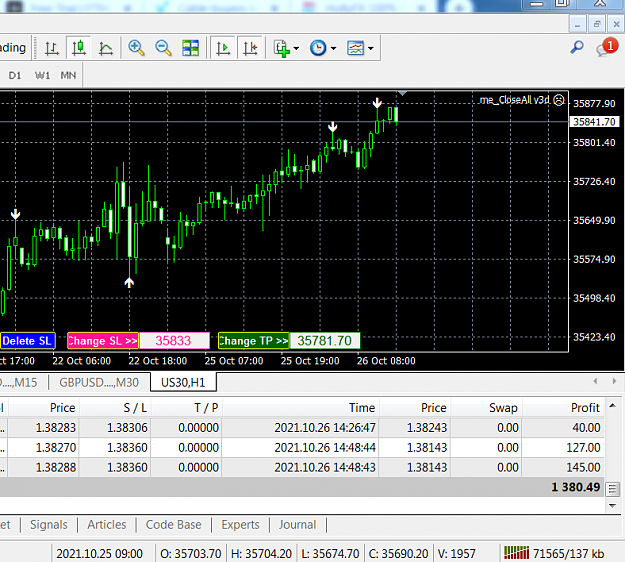This screenshot has height=562, width=625.
Task: Click the Change TP button
Action: (x=254, y=341)
